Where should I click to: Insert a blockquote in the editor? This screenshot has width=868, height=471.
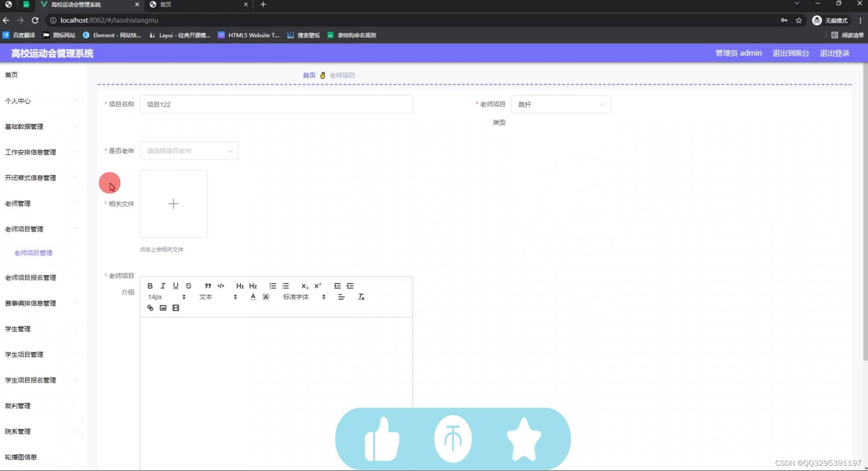(208, 286)
